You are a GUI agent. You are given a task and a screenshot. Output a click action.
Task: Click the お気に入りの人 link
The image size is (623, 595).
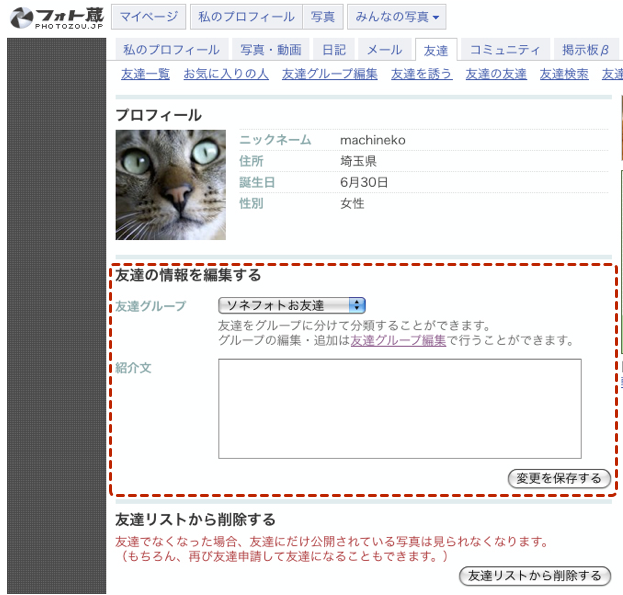point(226,74)
